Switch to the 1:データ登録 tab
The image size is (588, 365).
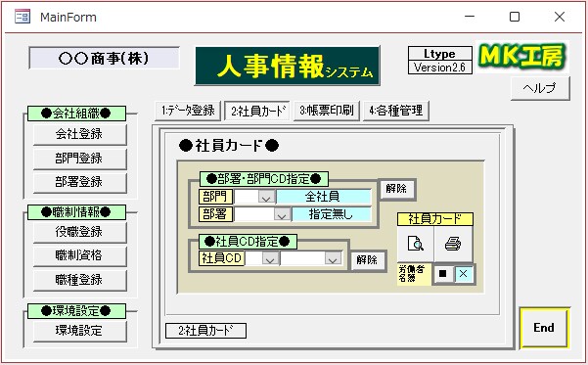[x=188, y=111]
